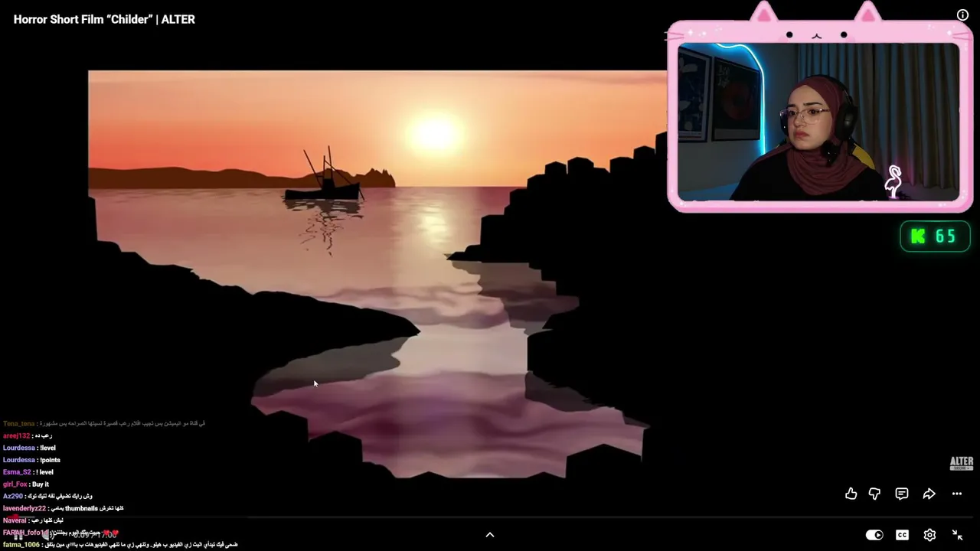Click the sunset video frame to pause

(x=377, y=274)
